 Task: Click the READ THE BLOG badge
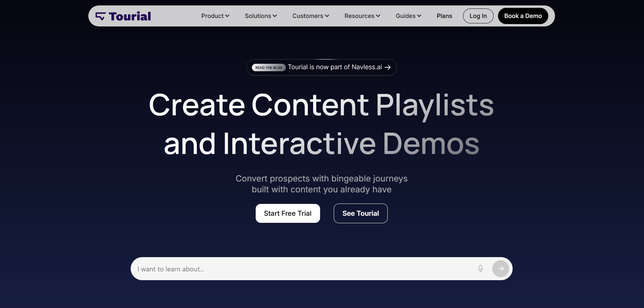[x=269, y=68]
